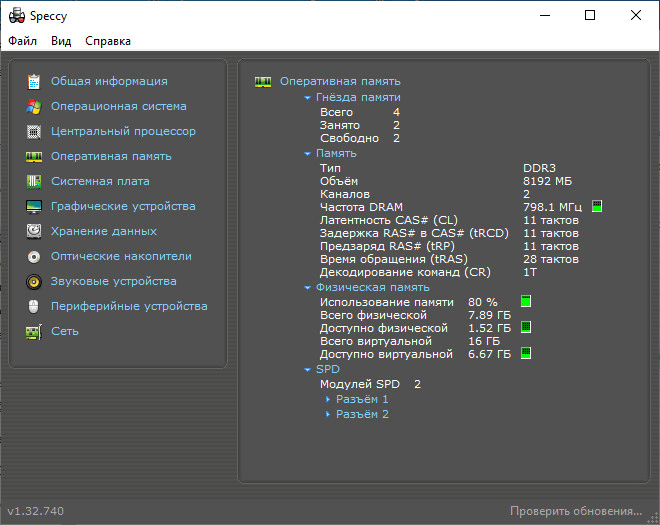This screenshot has height=525, width=660.
Task: Open Центральный процессор section
Action: 123,131
